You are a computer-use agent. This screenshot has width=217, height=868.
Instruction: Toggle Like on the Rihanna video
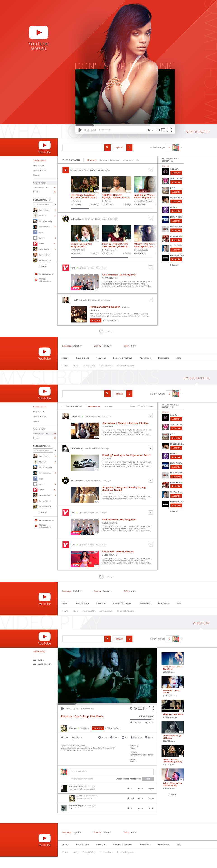pyautogui.click(x=64, y=738)
